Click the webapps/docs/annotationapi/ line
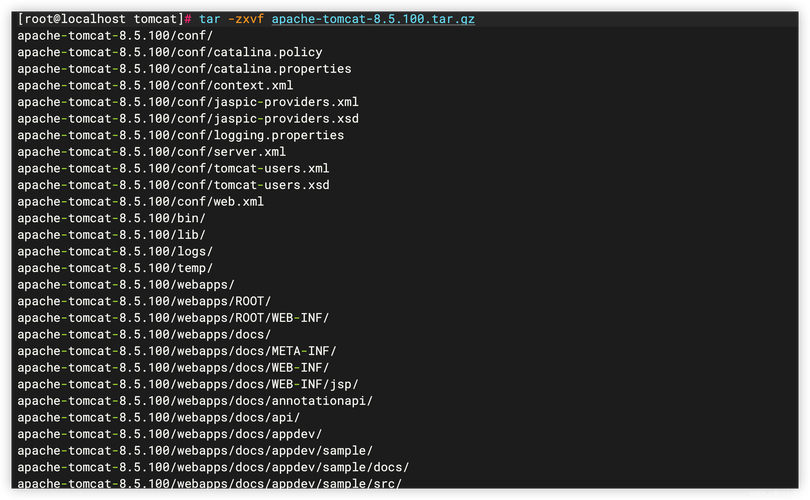810x500 pixels. click(195, 401)
